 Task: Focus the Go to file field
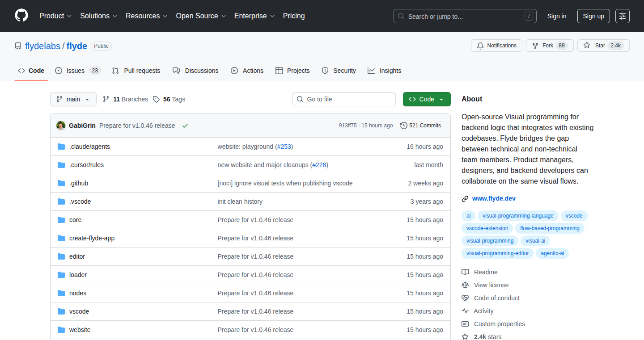pyautogui.click(x=344, y=99)
